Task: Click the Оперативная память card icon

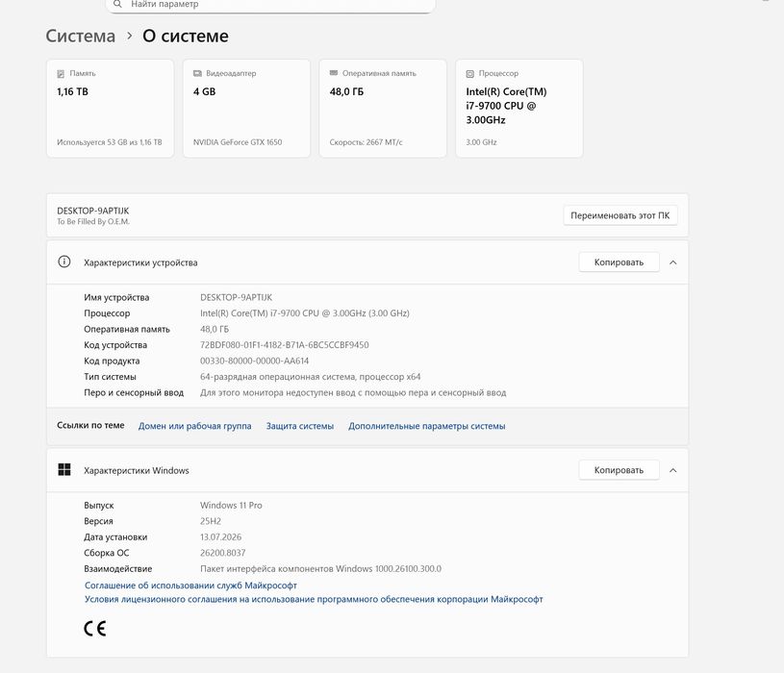Action: [334, 73]
